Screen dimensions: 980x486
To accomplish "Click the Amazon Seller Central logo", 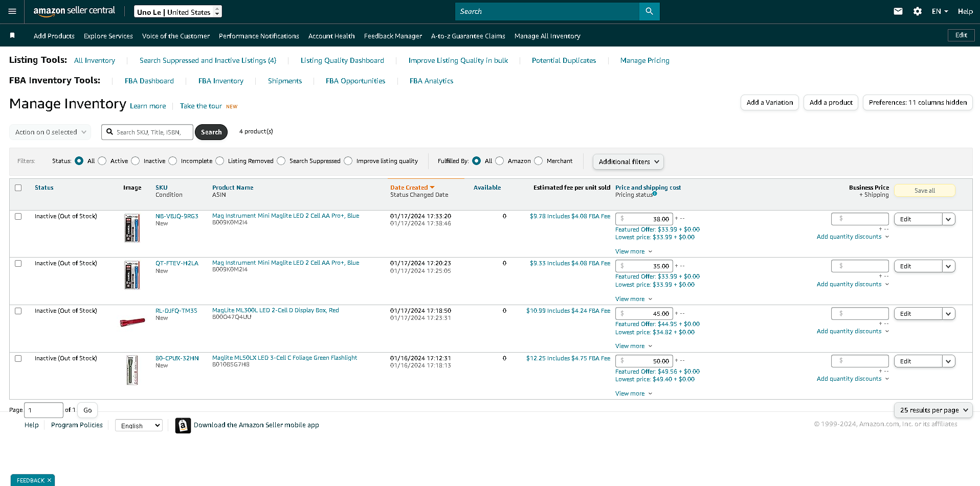I will click(74, 11).
